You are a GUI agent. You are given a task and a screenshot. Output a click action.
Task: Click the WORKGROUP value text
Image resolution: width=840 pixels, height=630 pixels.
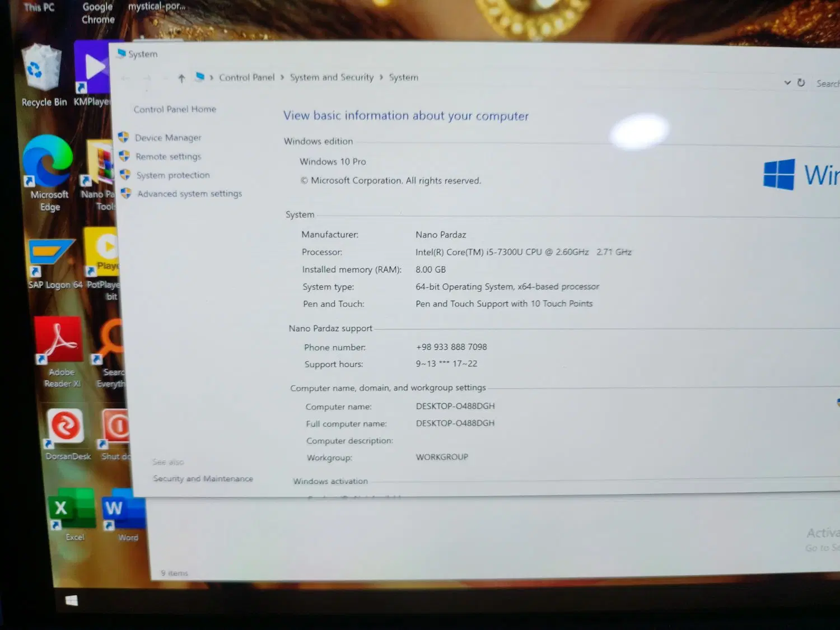(442, 457)
